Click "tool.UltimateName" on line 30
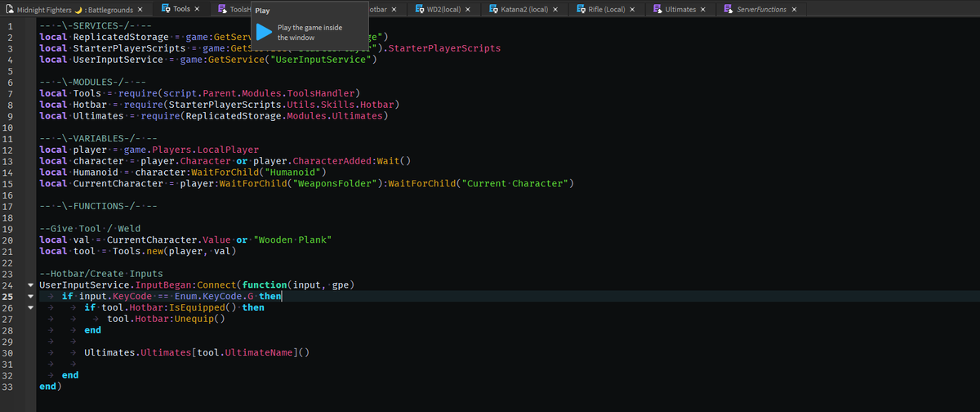The image size is (980, 412). pyautogui.click(x=243, y=353)
